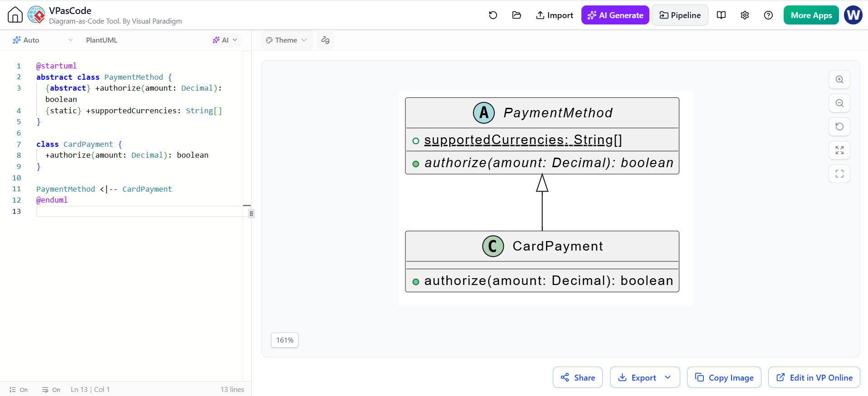The height and width of the screenshot is (396, 868).
Task: Zoom in on the diagram preview
Action: [839, 79]
